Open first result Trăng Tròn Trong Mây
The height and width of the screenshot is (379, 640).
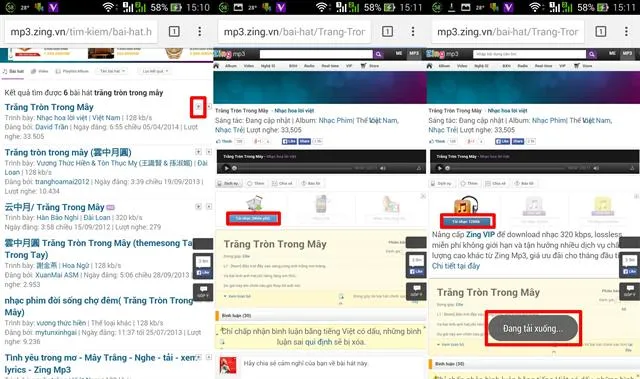(49, 107)
